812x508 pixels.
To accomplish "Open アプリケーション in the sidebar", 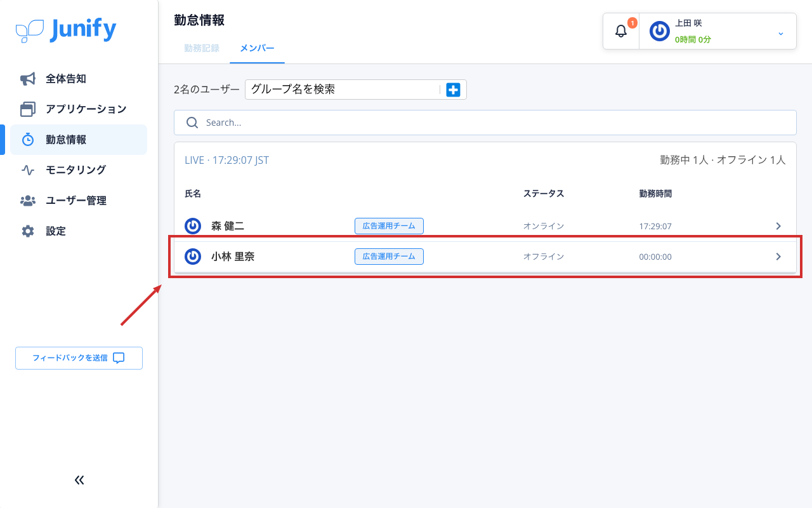I will pos(79,109).
